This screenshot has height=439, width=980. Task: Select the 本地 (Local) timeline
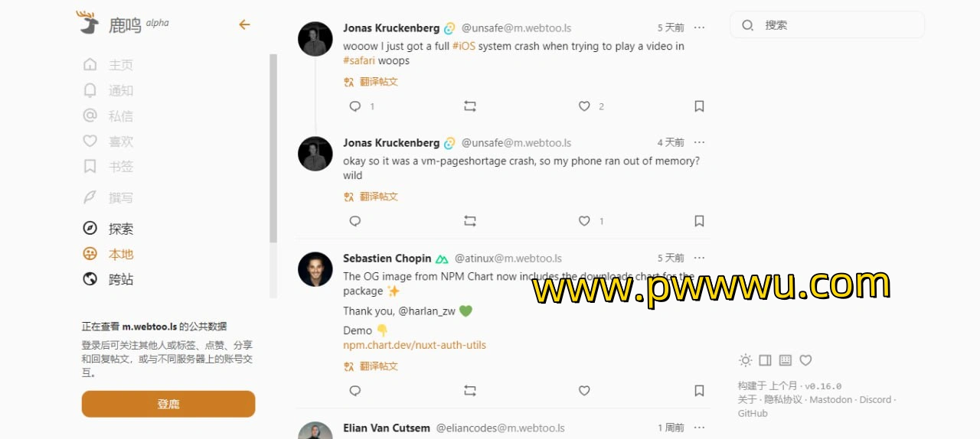point(108,254)
